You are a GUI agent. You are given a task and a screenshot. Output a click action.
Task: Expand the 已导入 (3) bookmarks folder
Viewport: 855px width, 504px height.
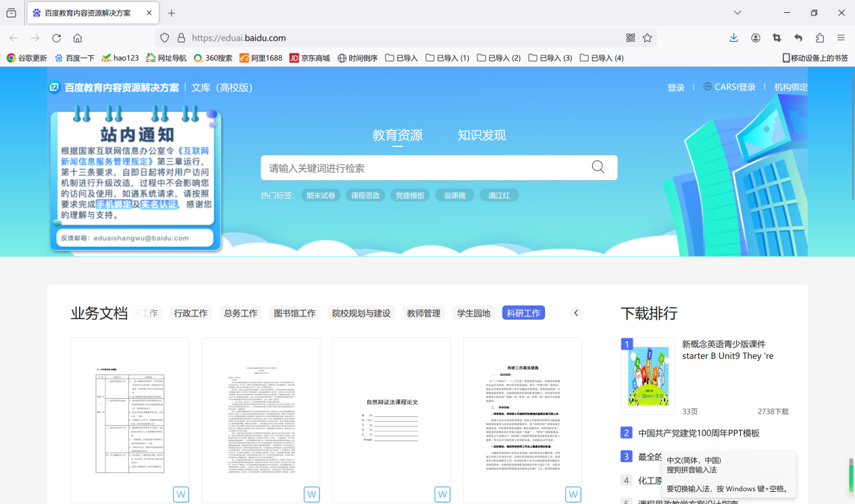pyautogui.click(x=550, y=58)
